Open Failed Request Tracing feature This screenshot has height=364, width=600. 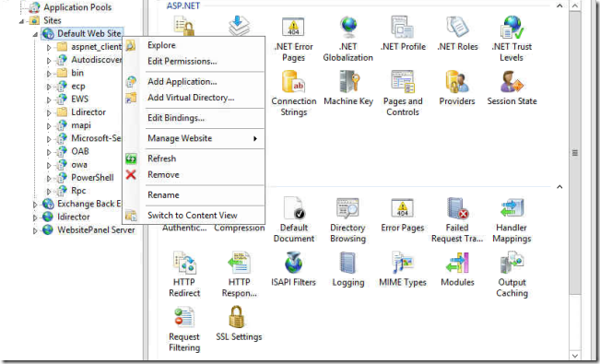click(457, 220)
